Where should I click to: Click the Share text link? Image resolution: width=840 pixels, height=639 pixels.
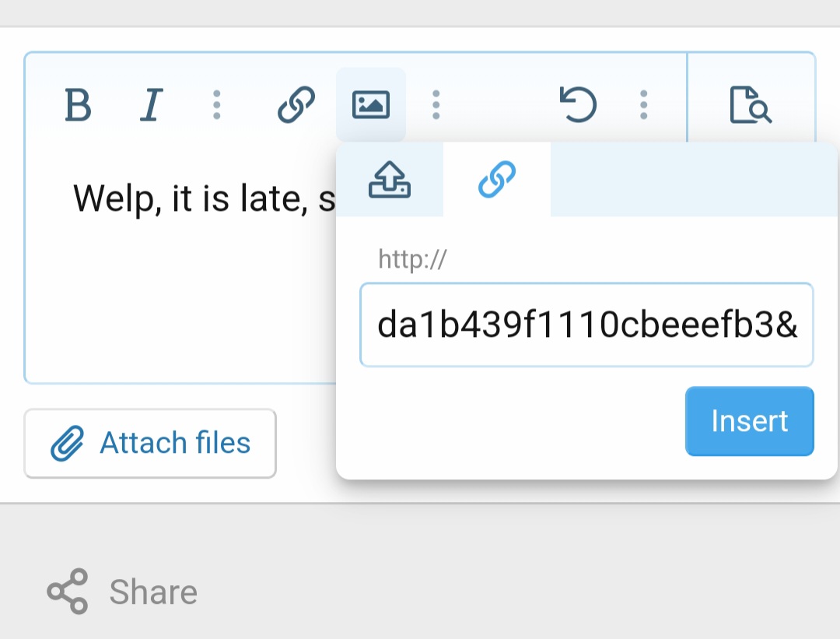point(153,592)
